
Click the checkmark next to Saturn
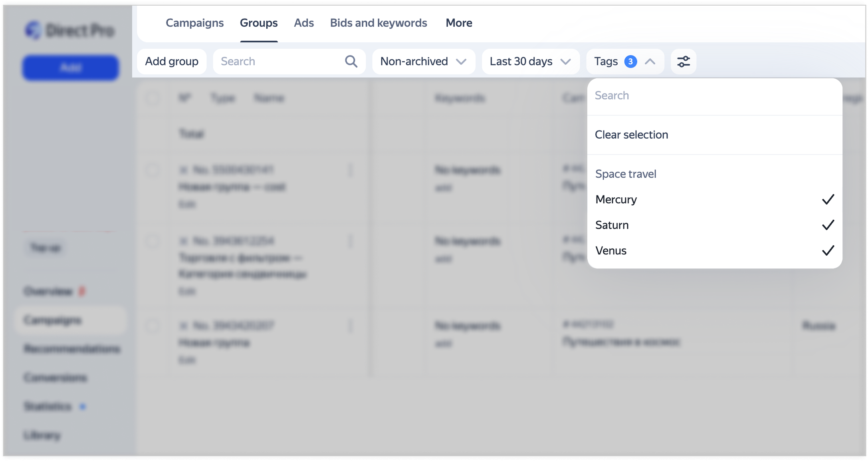(x=828, y=225)
